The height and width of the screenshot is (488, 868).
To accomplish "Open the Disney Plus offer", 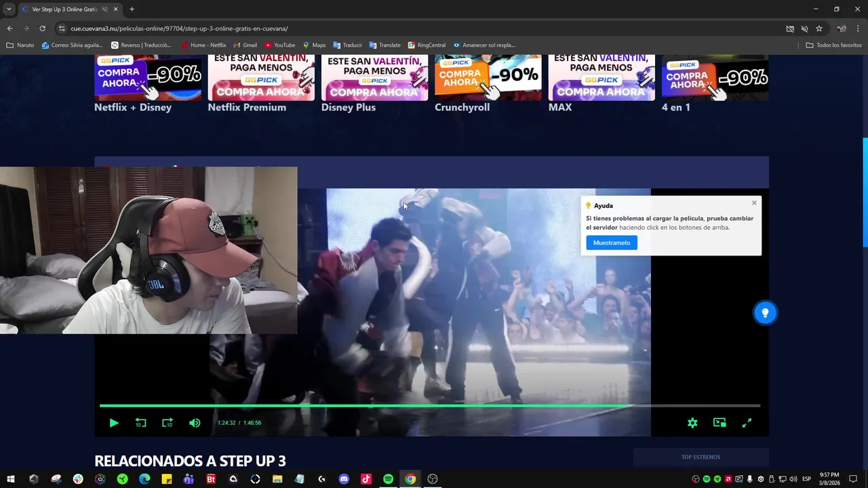I will 349,107.
